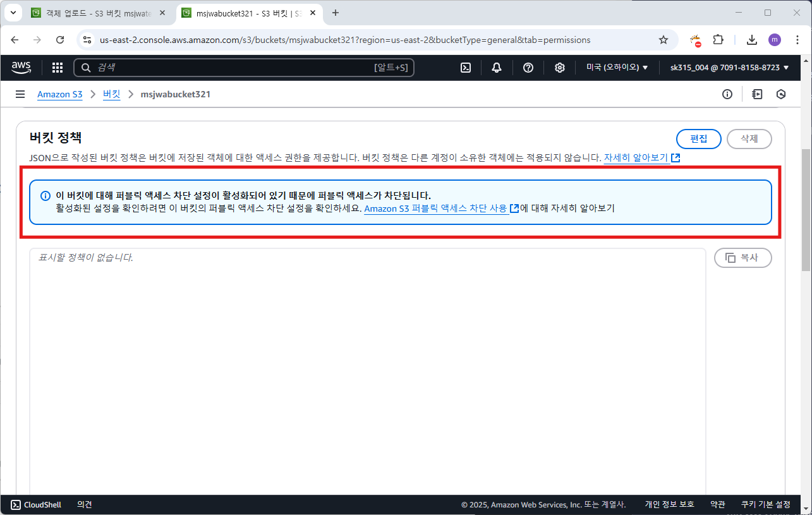
Task: Focus the AWS 검색 search box
Action: click(x=244, y=68)
